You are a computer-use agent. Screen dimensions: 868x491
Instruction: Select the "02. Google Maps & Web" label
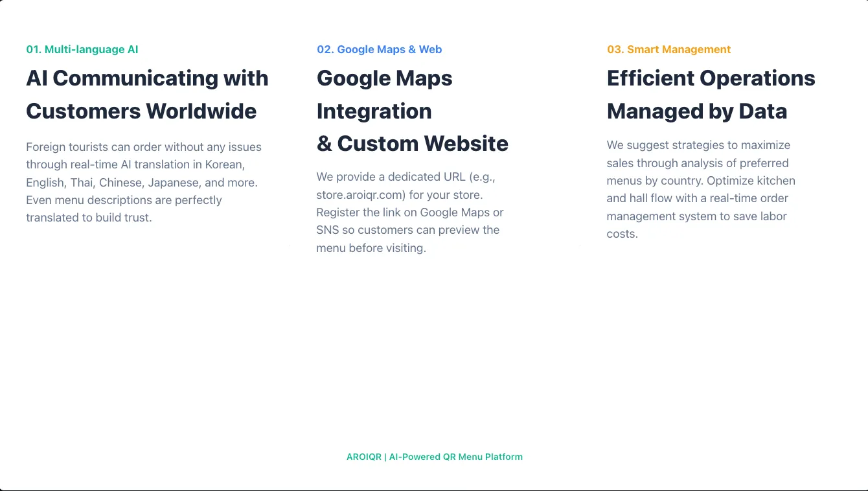click(379, 49)
